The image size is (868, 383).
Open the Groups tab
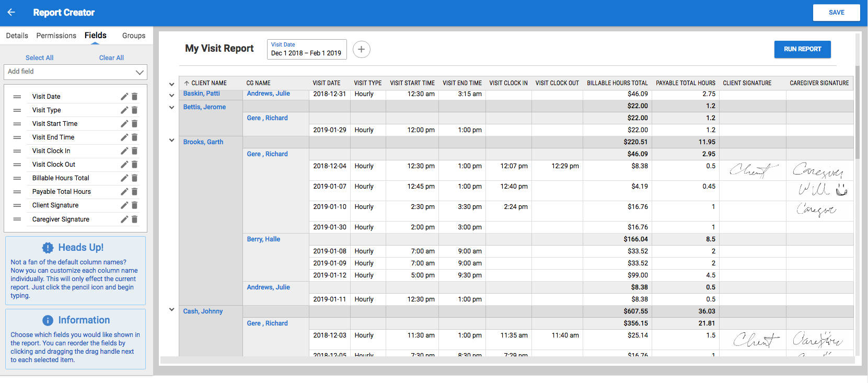[x=134, y=36]
